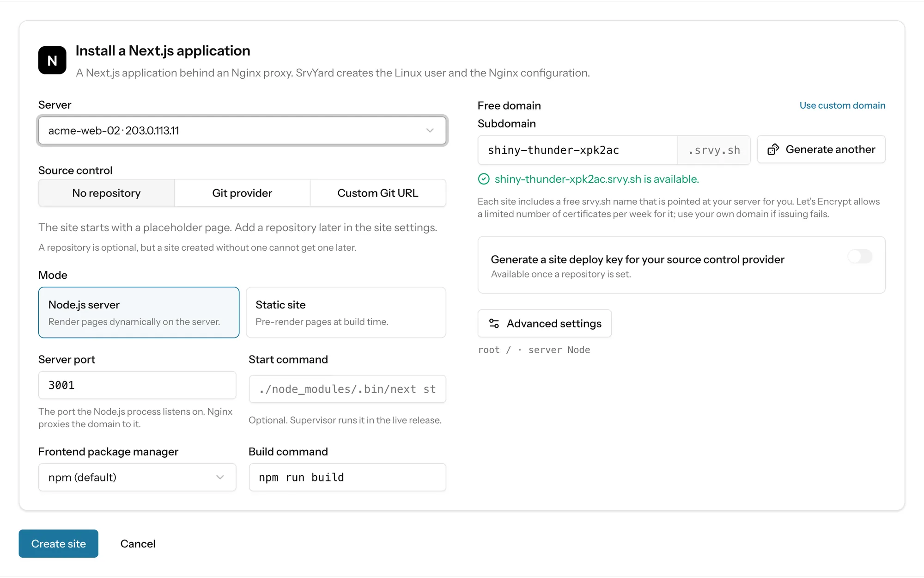Switch to the Custom Git URL tab

378,193
